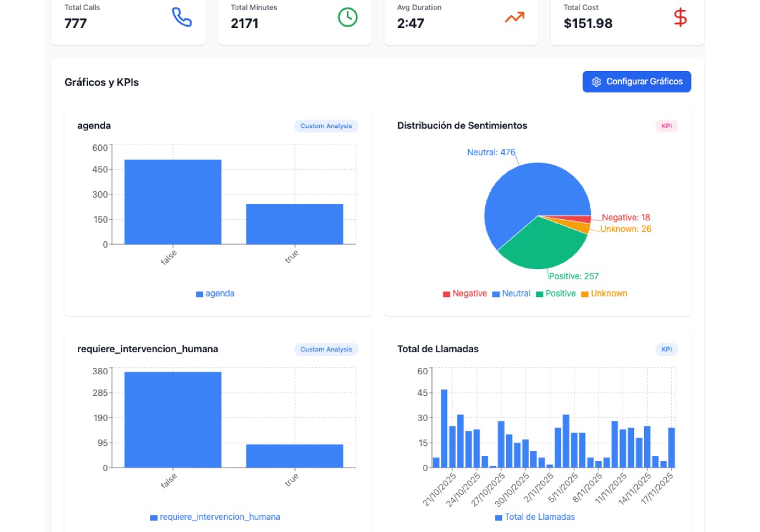Click the red dollar sign in Total Cost
Image resolution: width=760 pixels, height=532 pixels.
pyautogui.click(x=680, y=17)
